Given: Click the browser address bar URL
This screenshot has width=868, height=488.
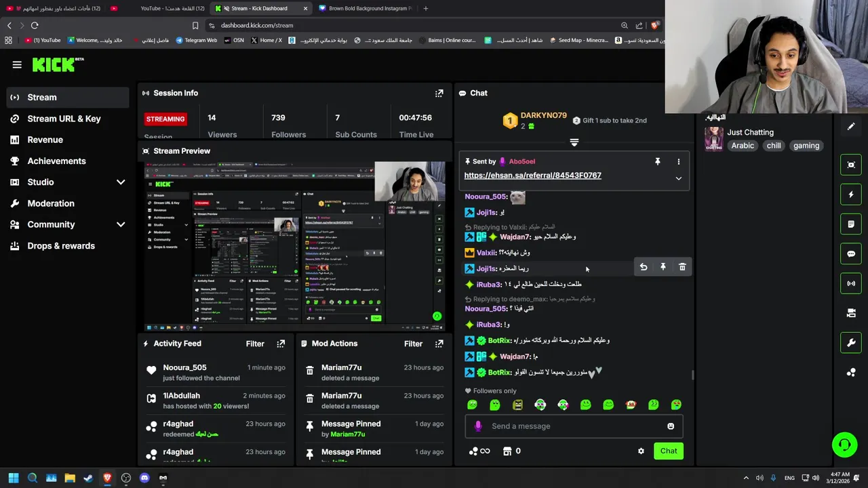Looking at the screenshot, I should [257, 26].
